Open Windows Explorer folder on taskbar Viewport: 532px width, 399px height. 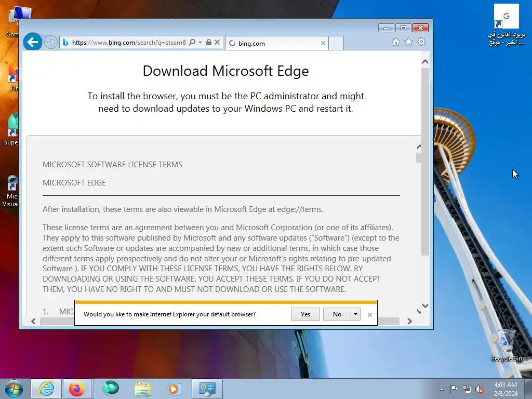(x=143, y=389)
